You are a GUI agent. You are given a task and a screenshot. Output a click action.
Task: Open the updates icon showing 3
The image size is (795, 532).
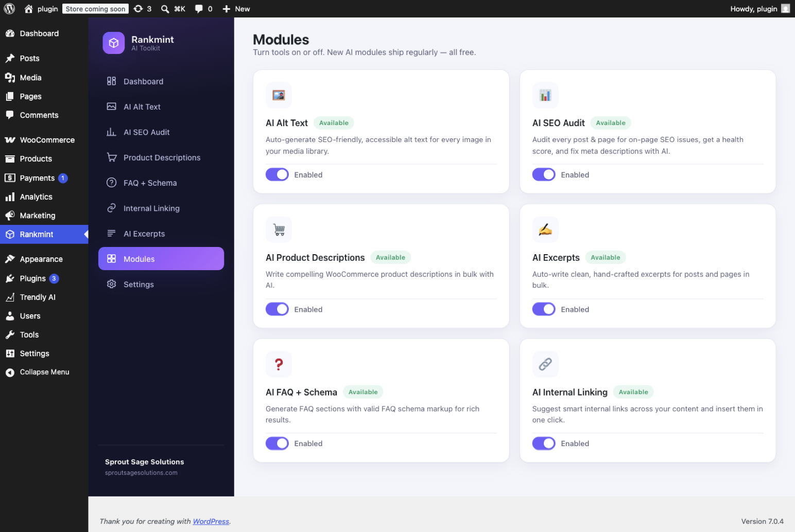point(138,9)
